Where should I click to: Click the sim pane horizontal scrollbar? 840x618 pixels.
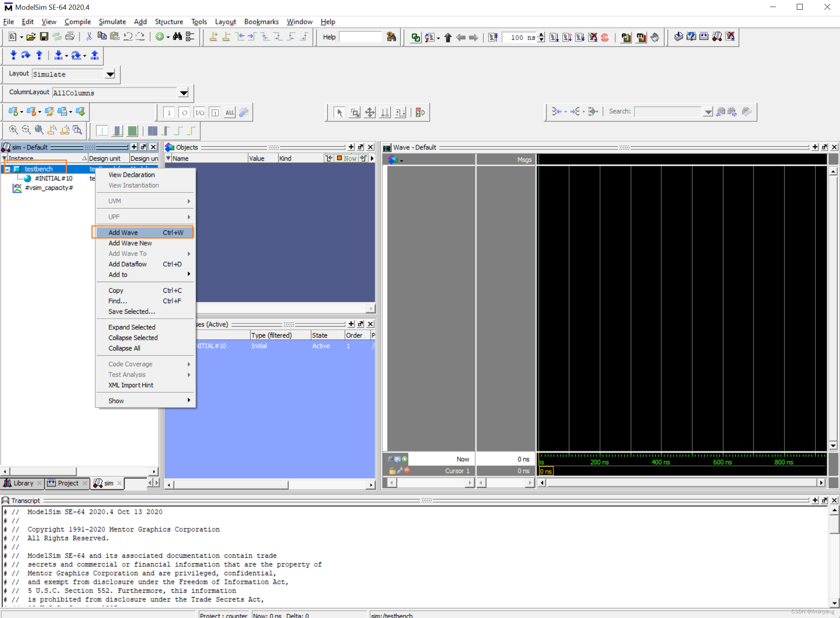(79, 471)
